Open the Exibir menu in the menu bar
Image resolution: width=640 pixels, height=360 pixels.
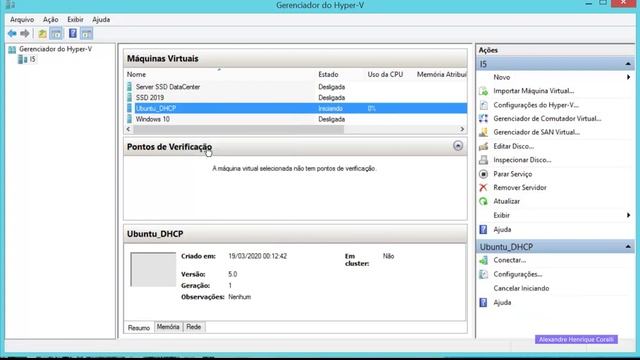click(76, 20)
